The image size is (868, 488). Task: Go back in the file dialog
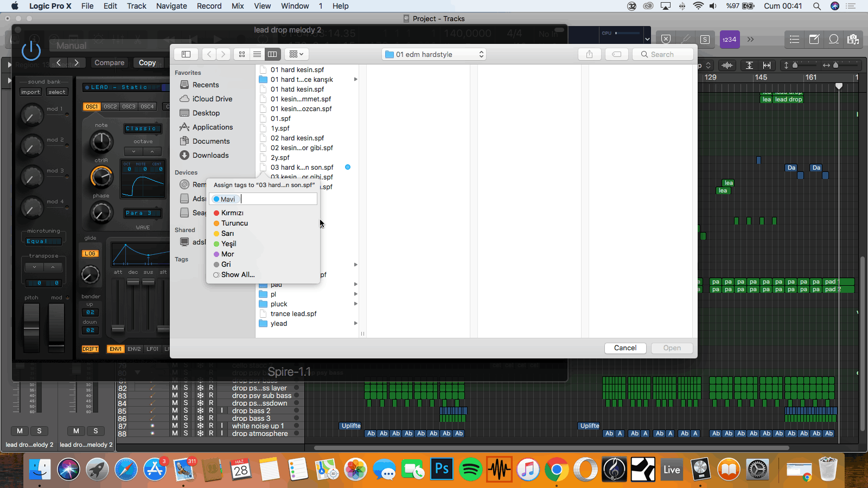[209, 54]
